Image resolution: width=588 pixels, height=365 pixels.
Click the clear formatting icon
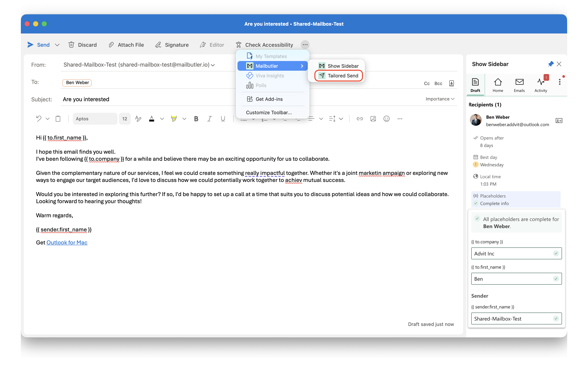[x=138, y=119]
